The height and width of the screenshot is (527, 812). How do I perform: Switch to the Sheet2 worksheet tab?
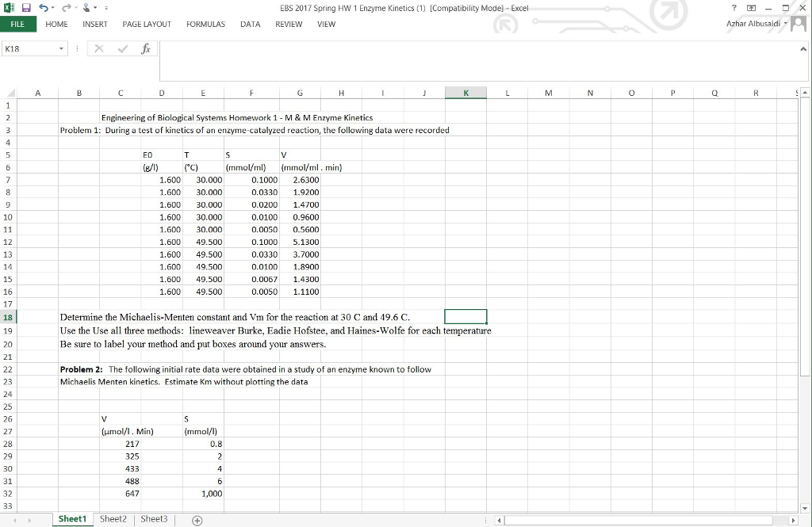coord(113,519)
